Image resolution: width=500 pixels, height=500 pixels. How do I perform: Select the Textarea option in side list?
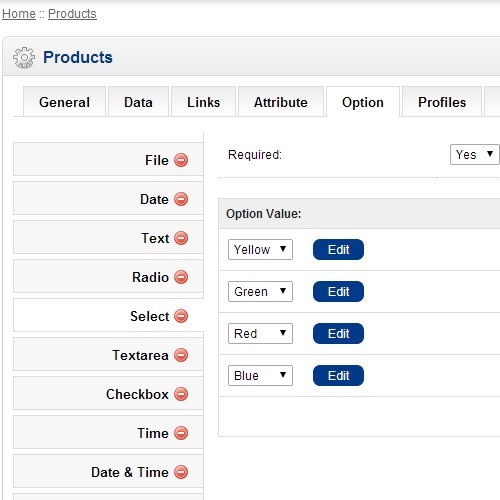[x=108, y=355]
